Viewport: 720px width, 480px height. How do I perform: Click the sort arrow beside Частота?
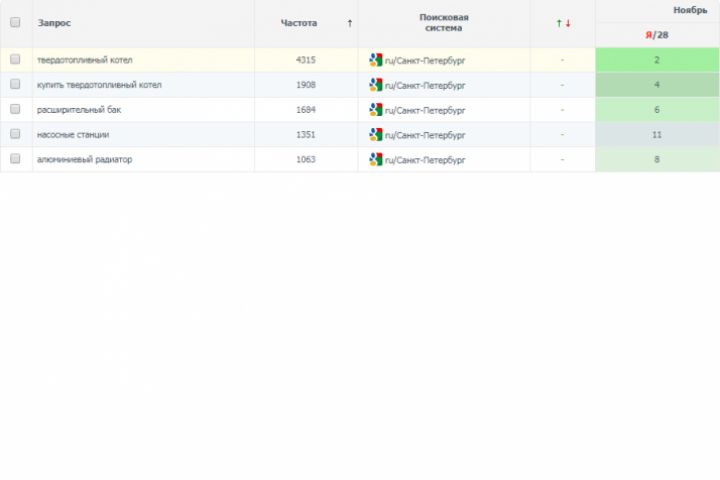point(349,23)
